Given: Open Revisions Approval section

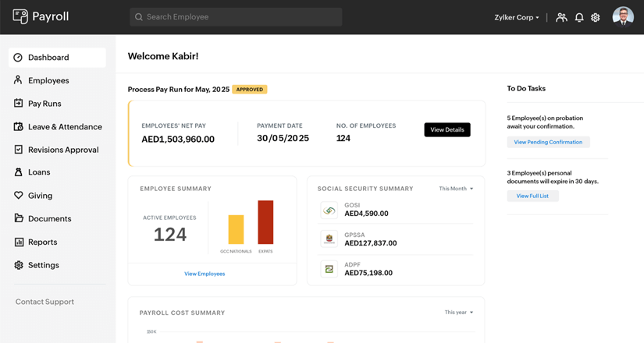Looking at the screenshot, I should 63,150.
